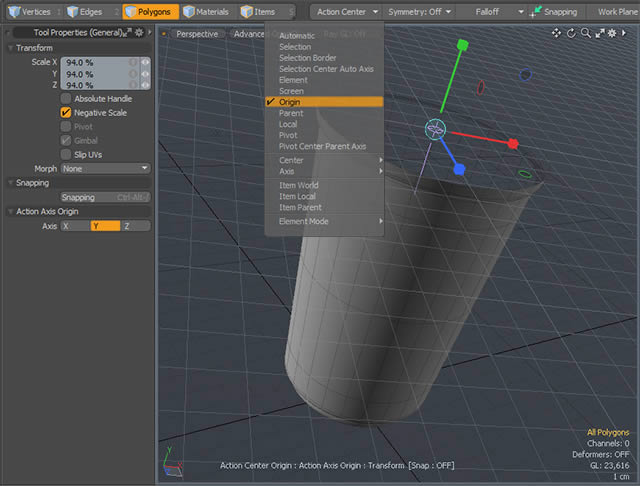Image resolution: width=640 pixels, height=486 pixels.
Task: Click the viewport zoom magnifier icon
Action: pyautogui.click(x=586, y=33)
